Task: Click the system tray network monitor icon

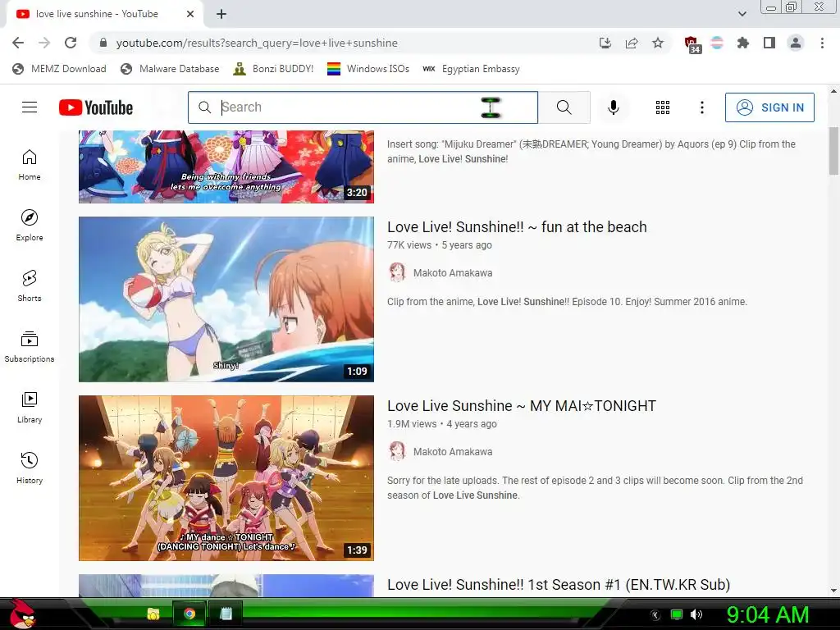Action: click(677, 614)
